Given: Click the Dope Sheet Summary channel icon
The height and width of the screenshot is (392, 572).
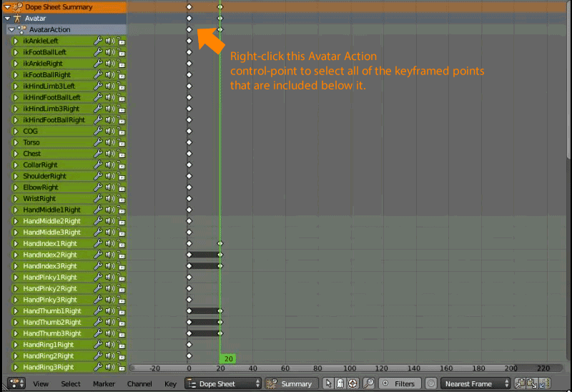Looking at the screenshot, I should (x=17, y=7).
